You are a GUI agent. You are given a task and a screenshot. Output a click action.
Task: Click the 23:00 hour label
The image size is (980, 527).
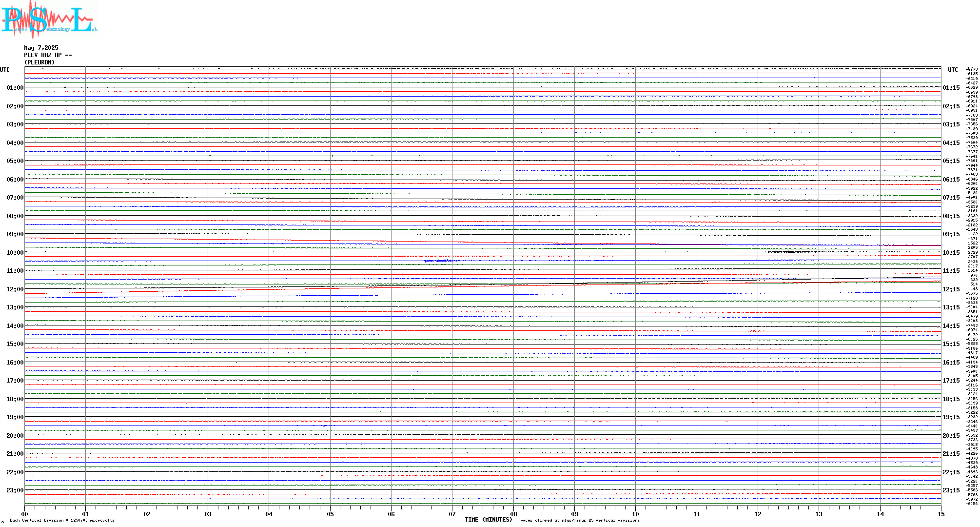click(x=15, y=490)
